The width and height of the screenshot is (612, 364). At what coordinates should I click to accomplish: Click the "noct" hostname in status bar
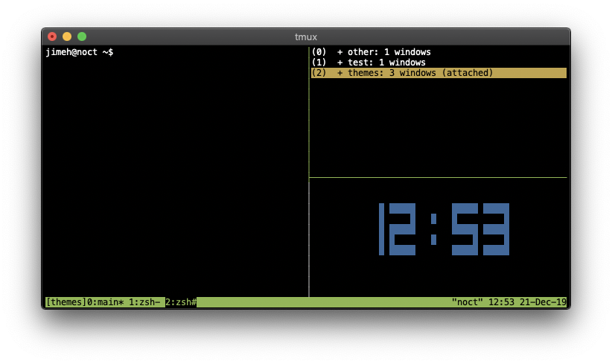point(467,302)
